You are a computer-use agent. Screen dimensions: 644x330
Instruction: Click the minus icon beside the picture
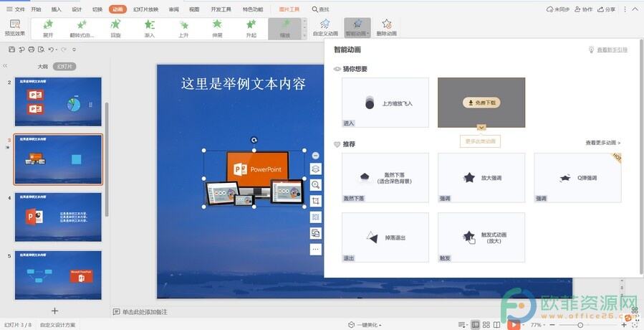[315, 156]
